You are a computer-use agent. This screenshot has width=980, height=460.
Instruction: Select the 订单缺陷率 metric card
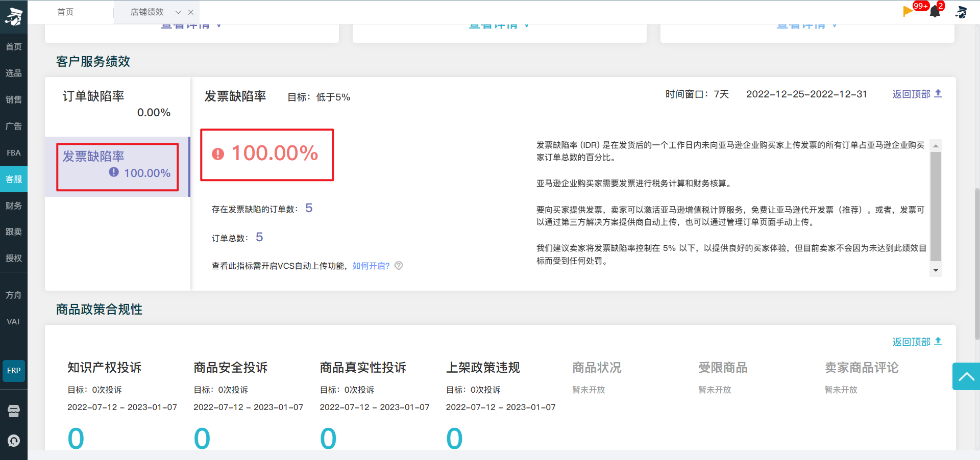[117, 106]
